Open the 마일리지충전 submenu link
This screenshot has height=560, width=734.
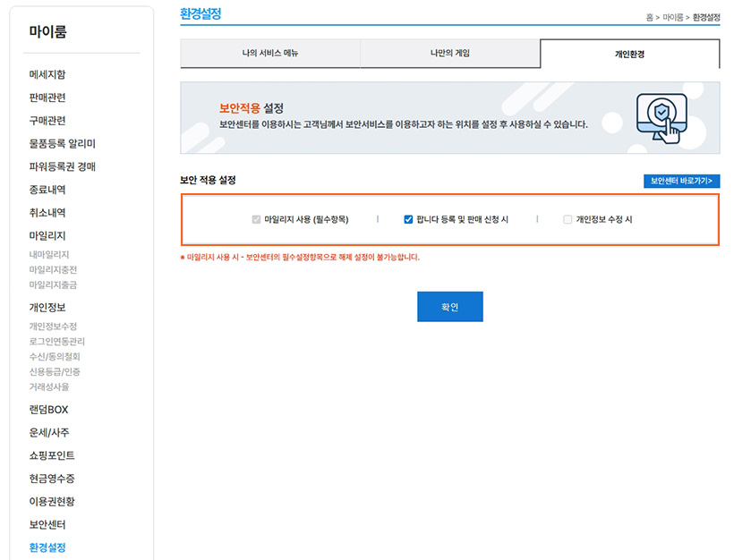pos(53,269)
